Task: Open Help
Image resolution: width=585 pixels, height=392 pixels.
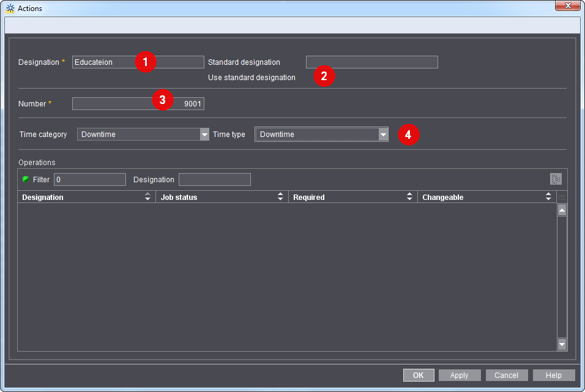Action: coord(553,375)
